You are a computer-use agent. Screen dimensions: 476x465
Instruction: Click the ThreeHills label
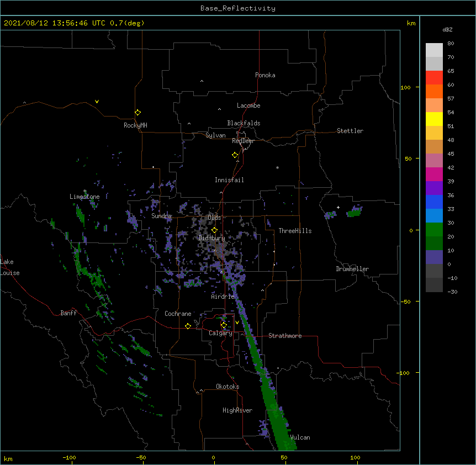[295, 231]
